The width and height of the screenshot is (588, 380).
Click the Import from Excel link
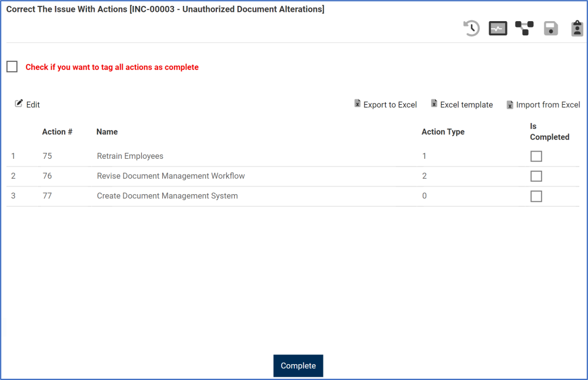point(548,105)
